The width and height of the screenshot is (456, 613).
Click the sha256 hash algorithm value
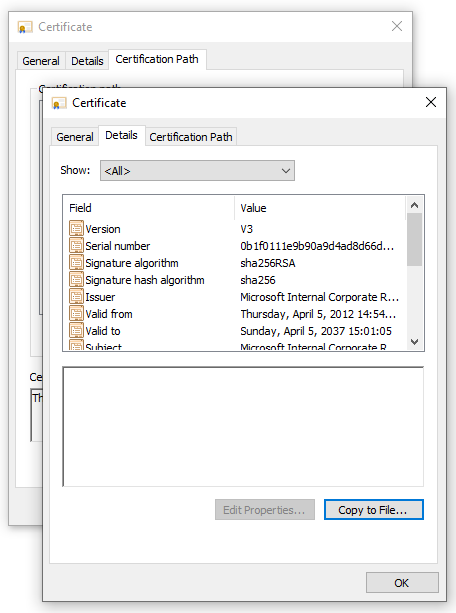pos(258,280)
